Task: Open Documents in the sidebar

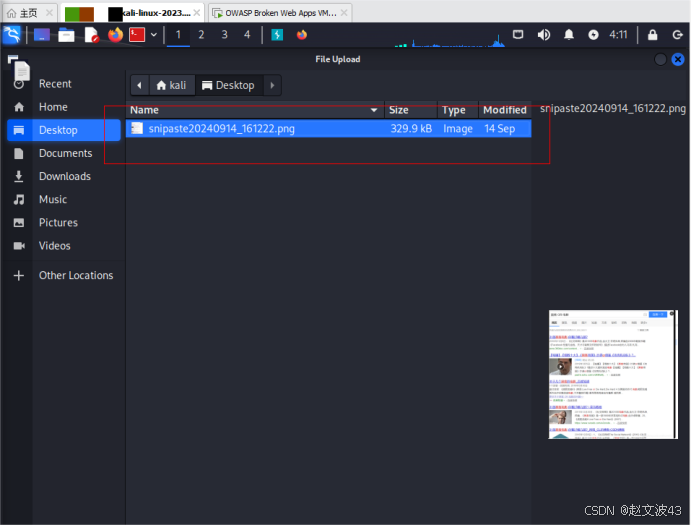Action: (x=65, y=153)
